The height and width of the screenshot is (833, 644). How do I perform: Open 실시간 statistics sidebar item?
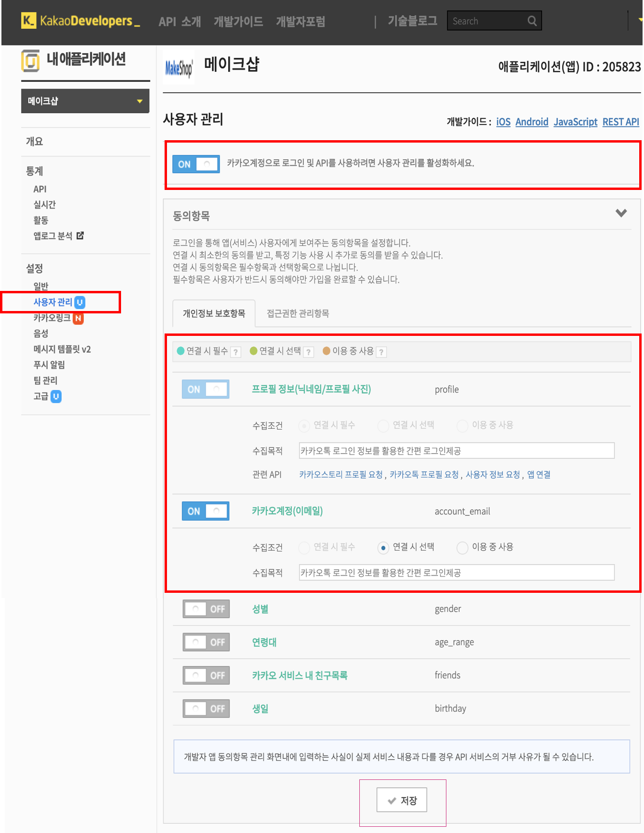44,205
